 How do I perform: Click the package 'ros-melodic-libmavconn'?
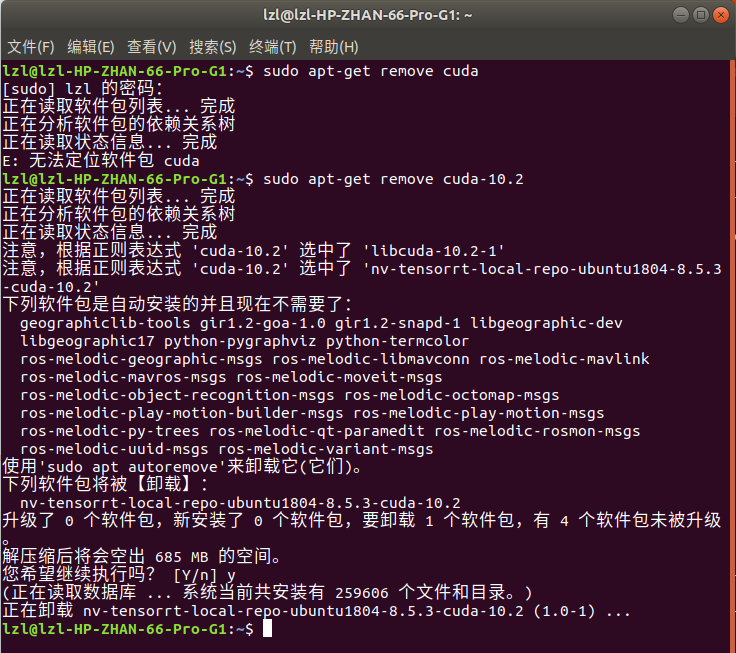(371, 359)
